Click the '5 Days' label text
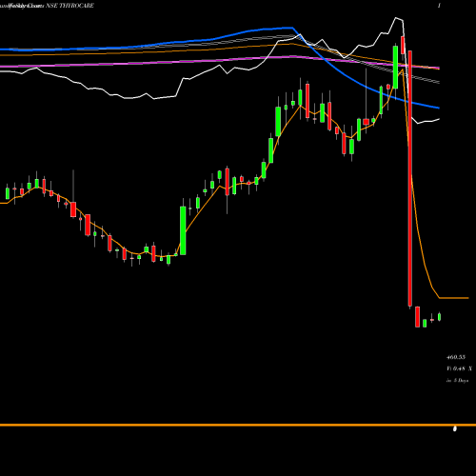Viewport: 476px width, 476px height. (461, 380)
